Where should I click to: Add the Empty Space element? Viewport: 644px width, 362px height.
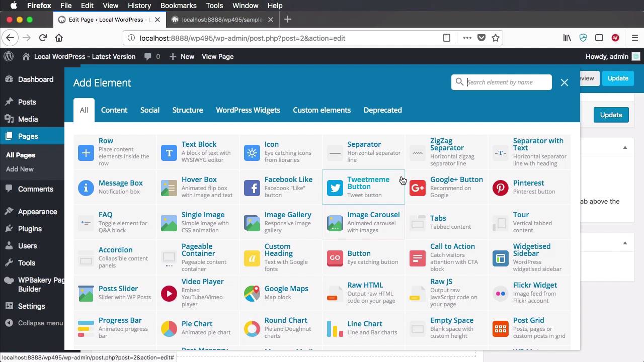click(446, 328)
